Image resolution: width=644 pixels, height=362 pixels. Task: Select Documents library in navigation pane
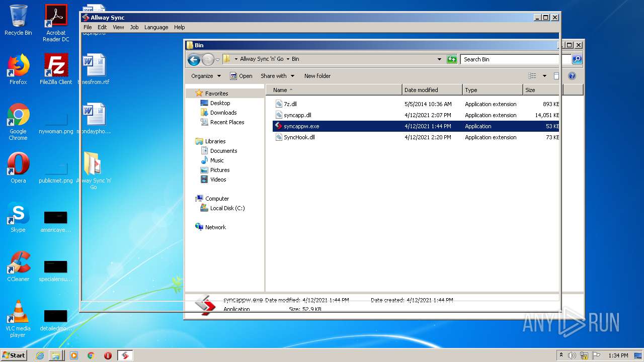click(219, 151)
